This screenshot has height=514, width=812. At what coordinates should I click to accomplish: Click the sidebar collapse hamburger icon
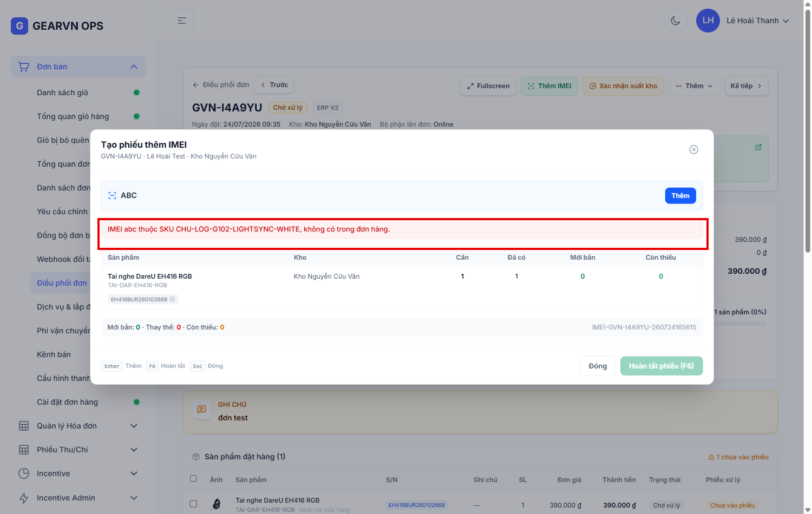182,21
